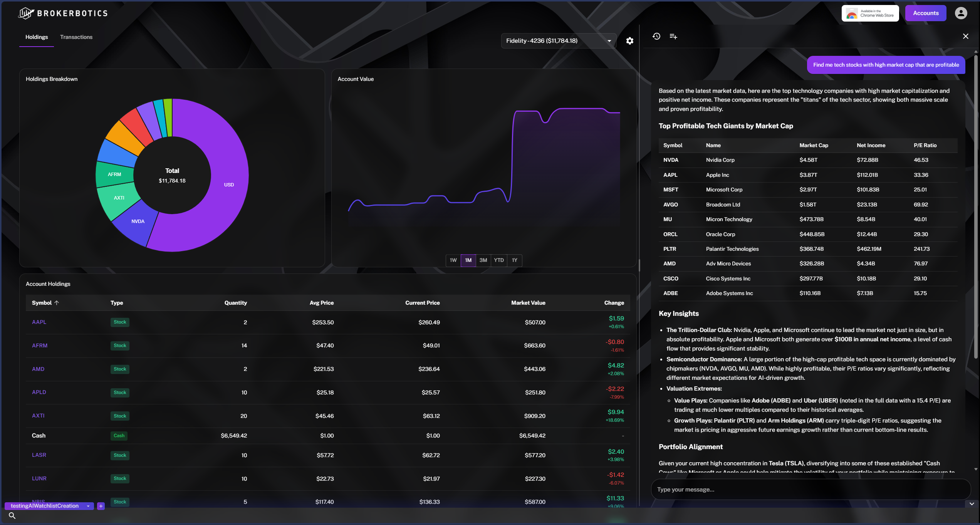The image size is (980, 525).
Task: Start a new chat with list-plus icon
Action: click(673, 36)
